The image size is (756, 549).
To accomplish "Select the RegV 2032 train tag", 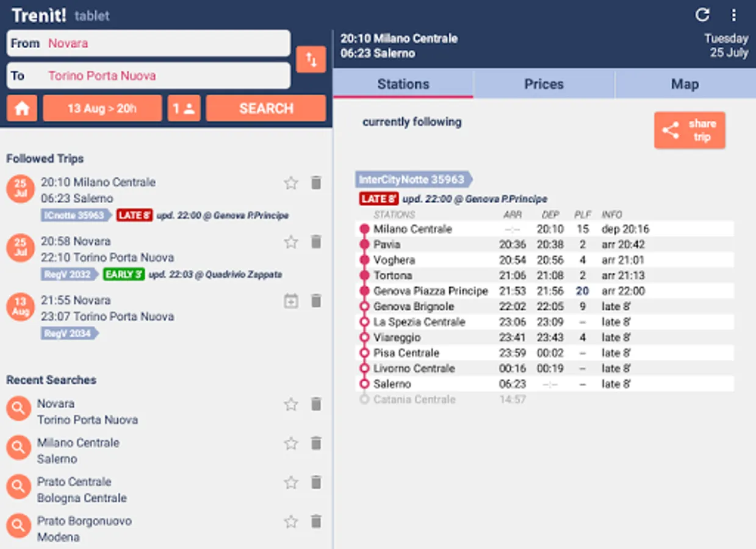I will click(x=69, y=274).
